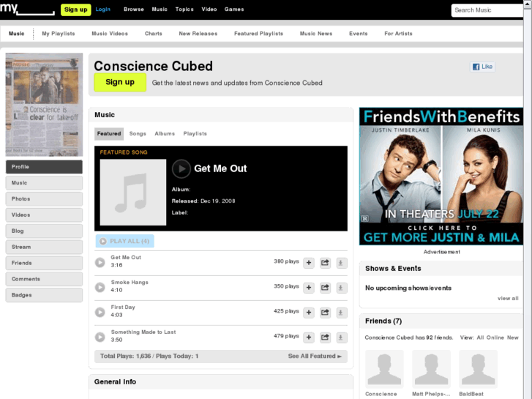Open the Topics menu
This screenshot has height=399, width=532.
[x=184, y=10]
